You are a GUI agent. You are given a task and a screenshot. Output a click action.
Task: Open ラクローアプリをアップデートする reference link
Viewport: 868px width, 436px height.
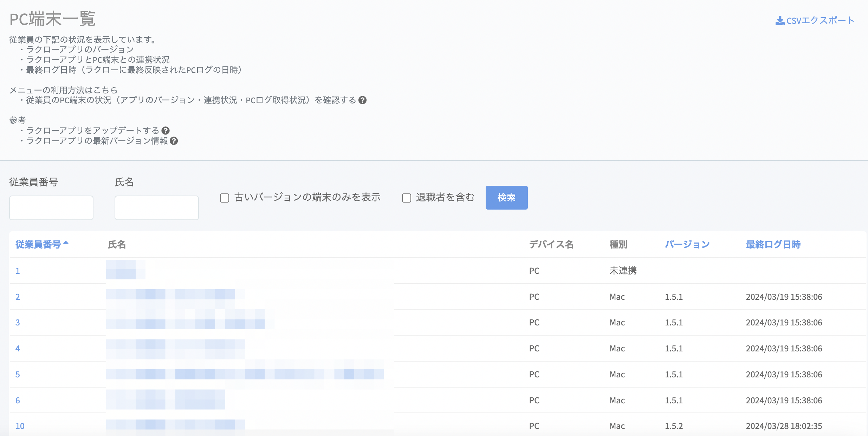[x=93, y=131]
